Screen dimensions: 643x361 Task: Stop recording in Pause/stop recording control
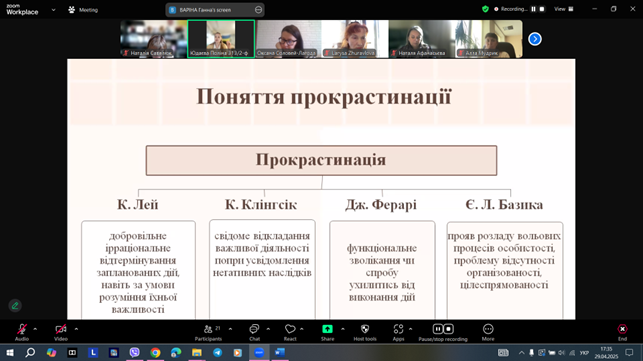[449, 329]
